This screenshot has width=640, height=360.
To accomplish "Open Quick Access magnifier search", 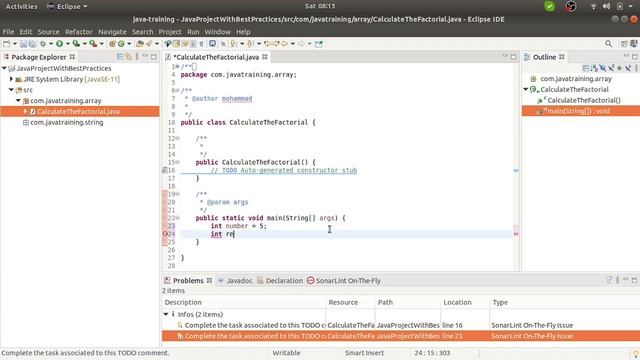I will 609,44.
